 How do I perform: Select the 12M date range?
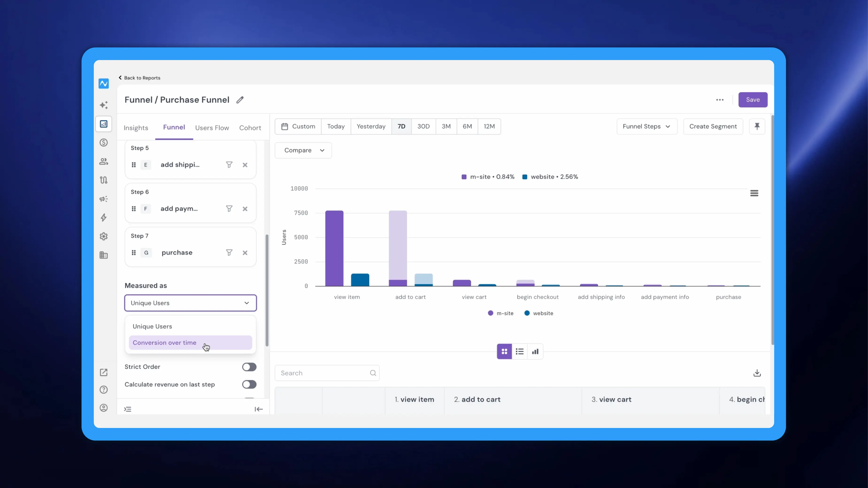(489, 126)
